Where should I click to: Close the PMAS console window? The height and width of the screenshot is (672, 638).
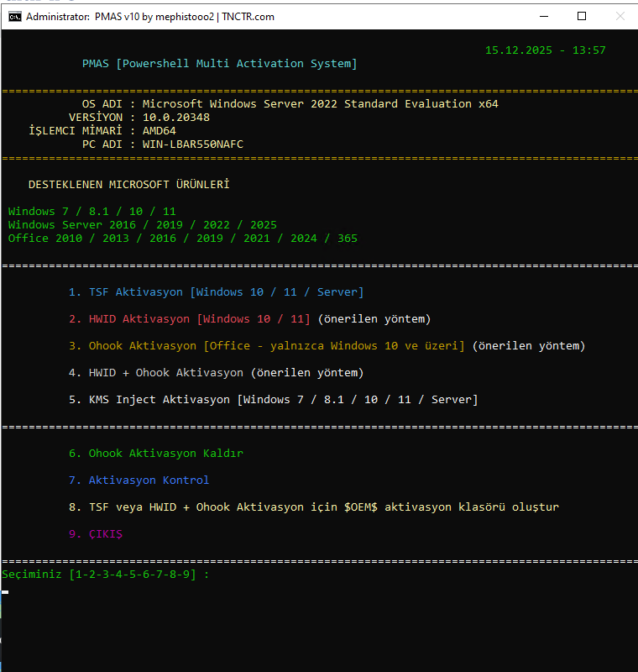pos(620,17)
